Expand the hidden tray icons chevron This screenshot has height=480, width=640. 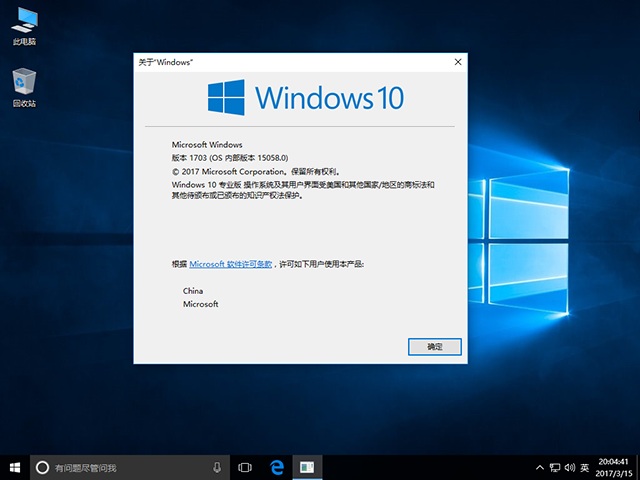tap(541, 467)
